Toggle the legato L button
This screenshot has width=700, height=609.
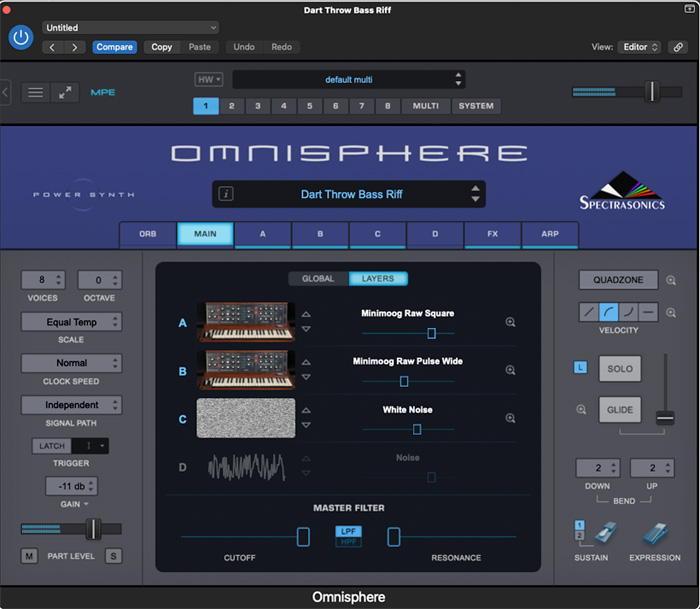coord(580,367)
